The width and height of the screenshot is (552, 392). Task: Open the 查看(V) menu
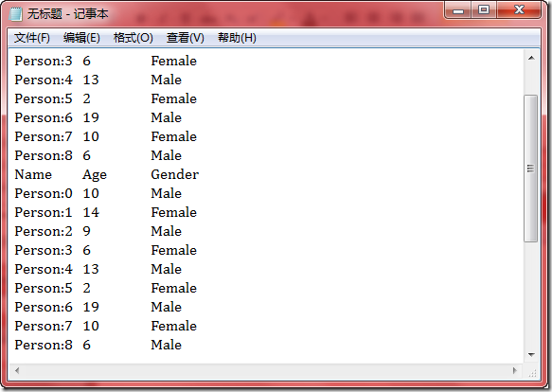(x=186, y=37)
